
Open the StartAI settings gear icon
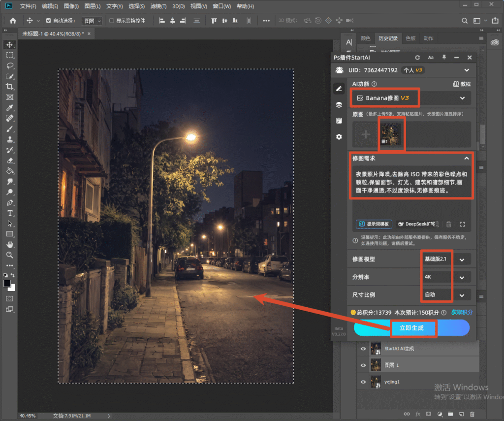[x=339, y=137]
